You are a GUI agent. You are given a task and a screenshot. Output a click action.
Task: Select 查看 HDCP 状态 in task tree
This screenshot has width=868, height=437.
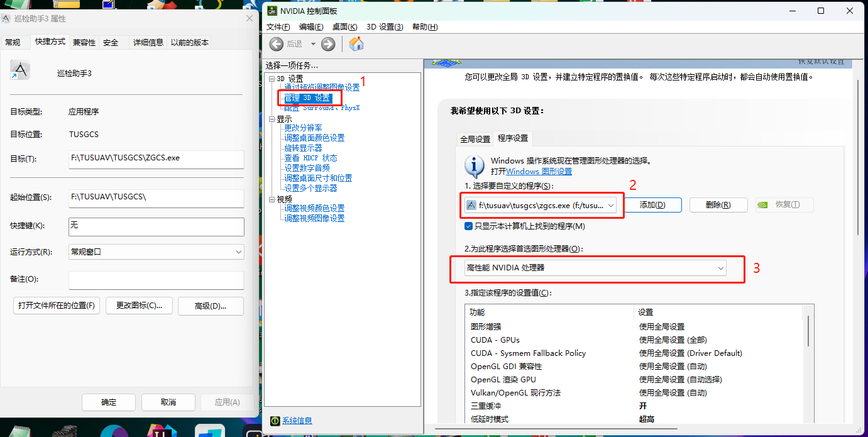310,158
